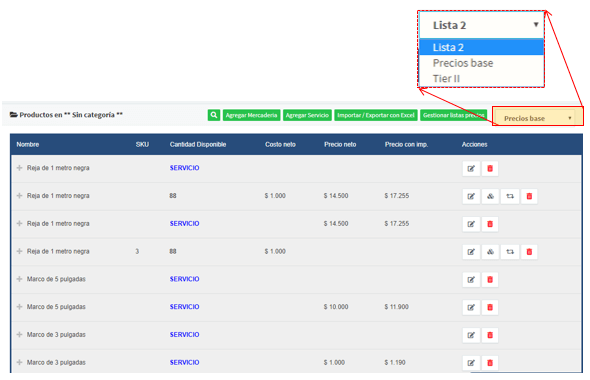590x380 pixels.
Task: Click the folder icon beside Productos en Sin categoría
Action: [x=14, y=115]
